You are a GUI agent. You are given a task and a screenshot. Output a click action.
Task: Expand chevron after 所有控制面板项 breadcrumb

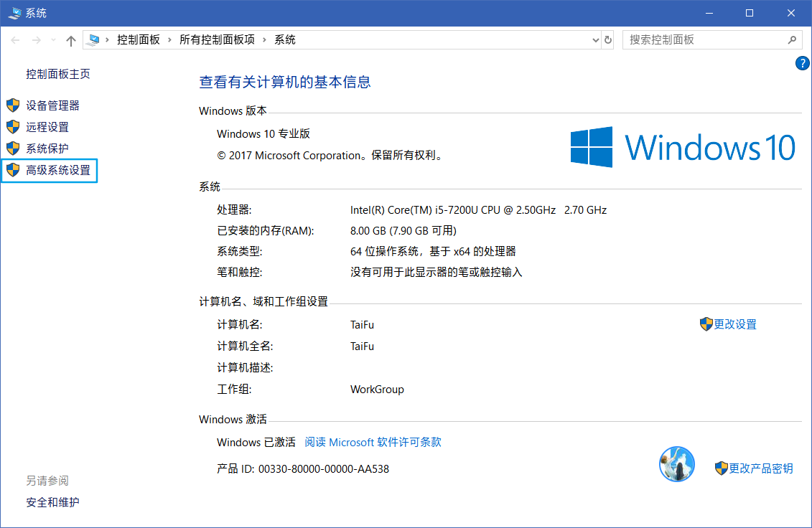tap(264, 40)
